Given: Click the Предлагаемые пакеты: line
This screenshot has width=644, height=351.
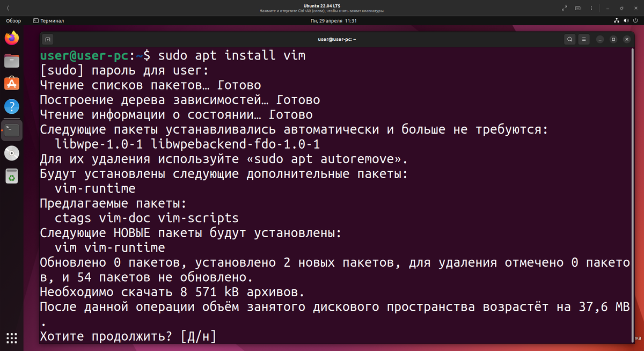Looking at the screenshot, I should [x=113, y=204].
